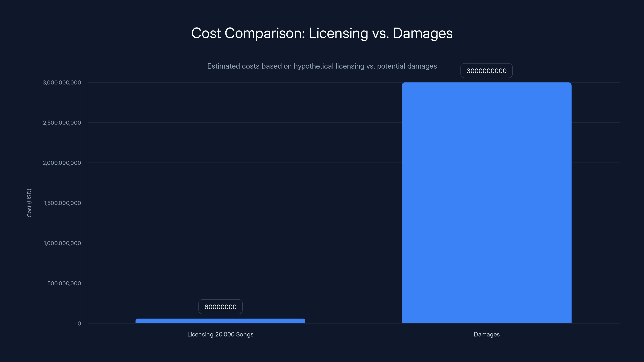This screenshot has width=644, height=362.
Task: Click the "2,000,000,000" tick label
Action: [62, 163]
